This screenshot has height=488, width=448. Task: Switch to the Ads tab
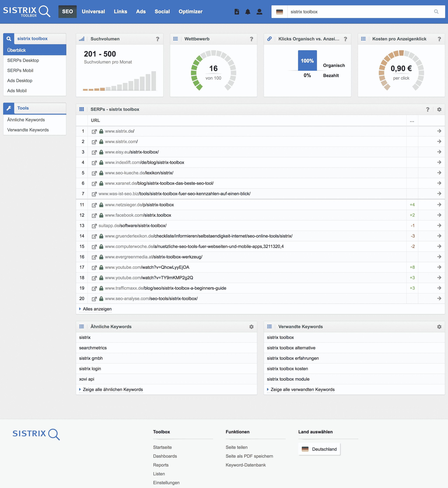[141, 11]
